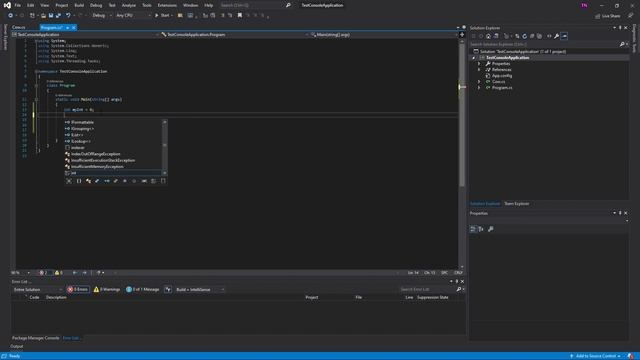Screen dimensions: 640x360
Task: Focus the Search Solution Explorer input field
Action: click(544, 44)
